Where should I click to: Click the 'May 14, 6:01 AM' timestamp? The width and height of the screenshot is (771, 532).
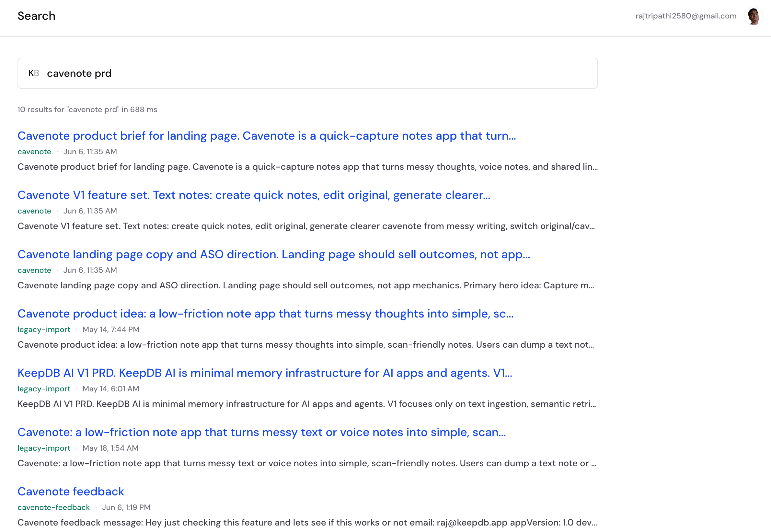point(110,389)
